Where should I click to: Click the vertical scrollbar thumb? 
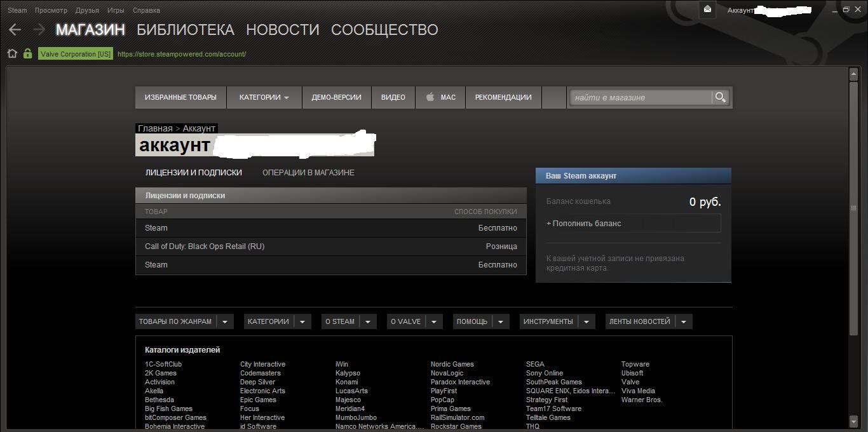pos(853,208)
